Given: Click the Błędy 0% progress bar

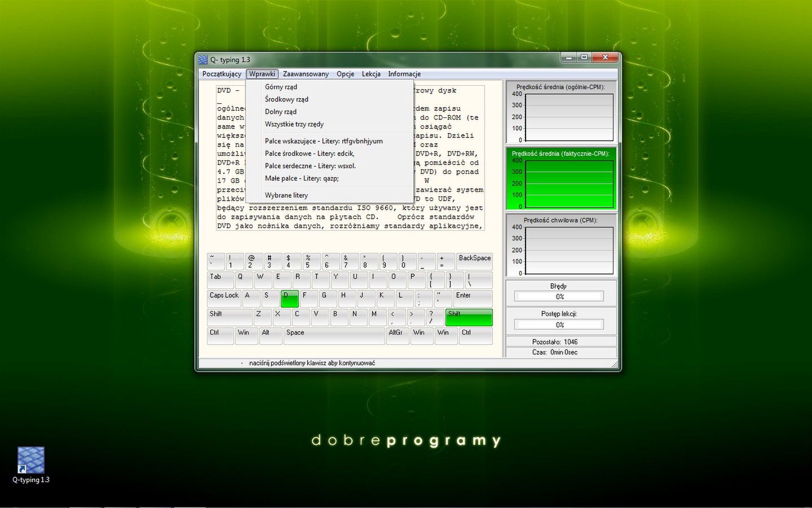Looking at the screenshot, I should coord(559,296).
